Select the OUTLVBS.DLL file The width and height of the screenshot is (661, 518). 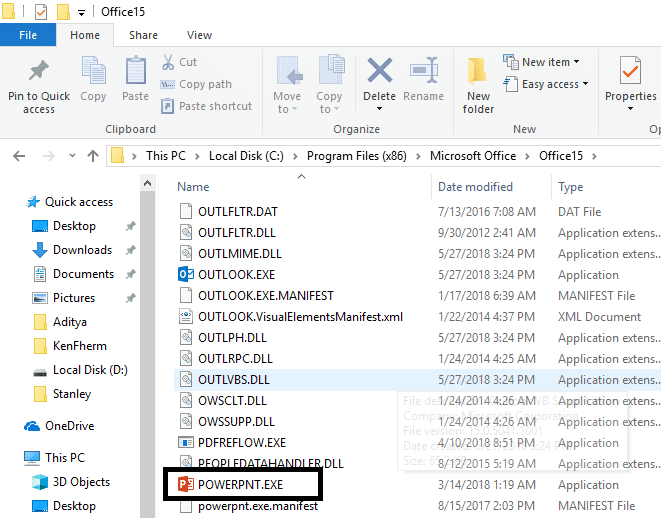[x=234, y=380]
